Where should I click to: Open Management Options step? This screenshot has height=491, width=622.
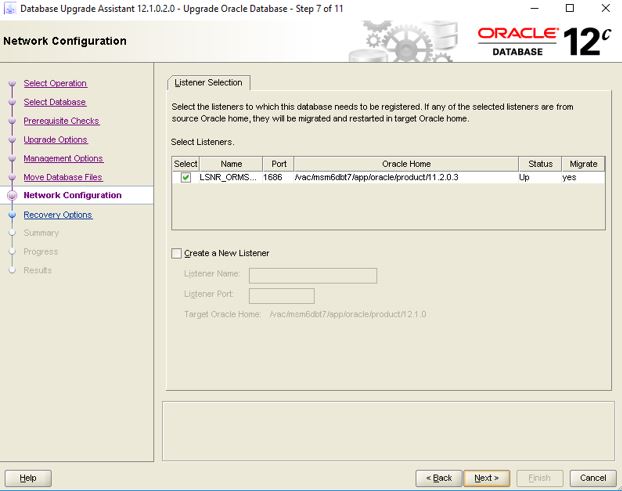coord(63,158)
